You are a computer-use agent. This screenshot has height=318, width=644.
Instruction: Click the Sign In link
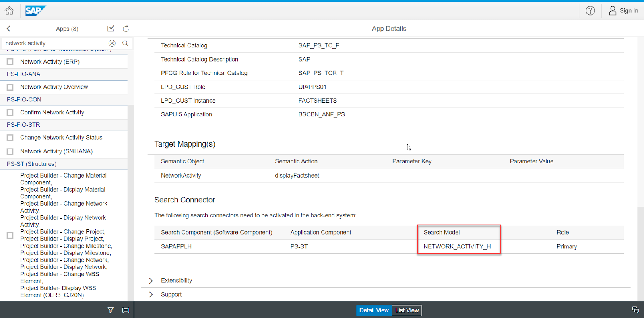tap(629, 11)
